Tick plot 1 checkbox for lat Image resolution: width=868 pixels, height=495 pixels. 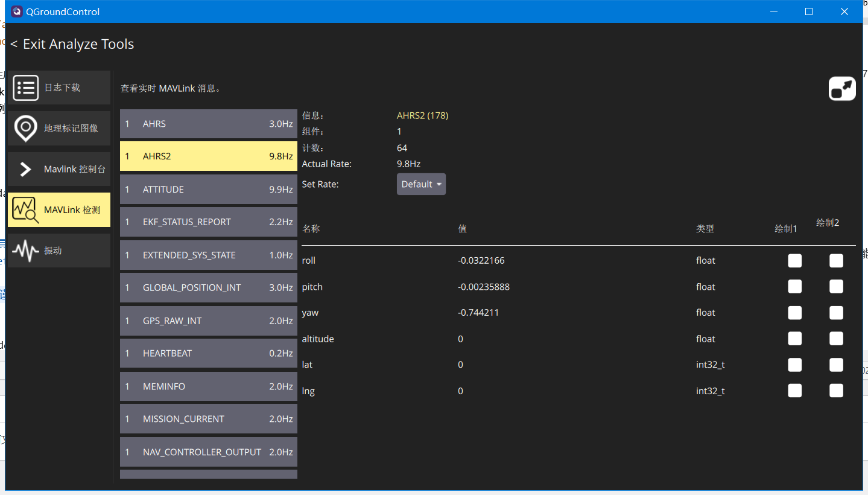794,365
